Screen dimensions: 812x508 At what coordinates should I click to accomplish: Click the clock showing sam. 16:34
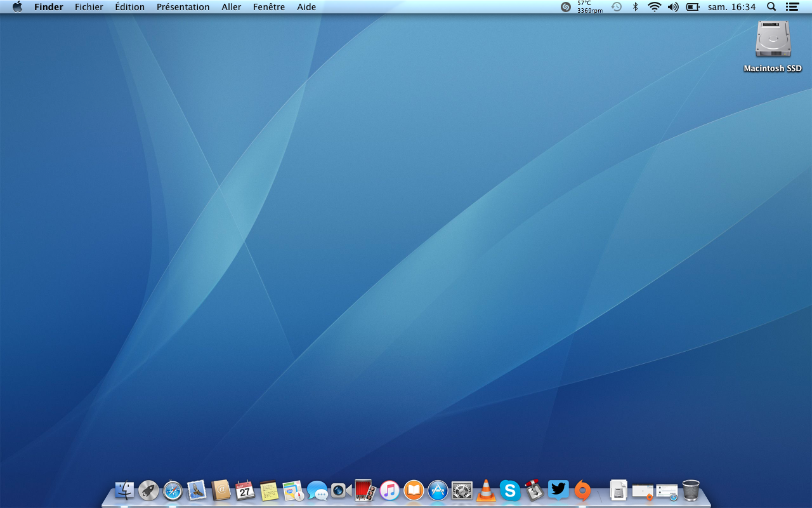click(732, 7)
